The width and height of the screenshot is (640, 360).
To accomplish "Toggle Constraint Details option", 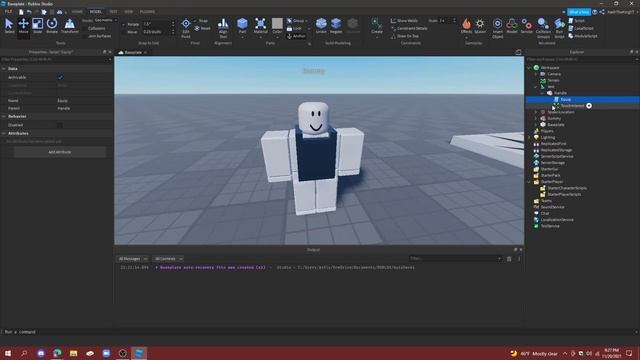I will pyautogui.click(x=409, y=28).
